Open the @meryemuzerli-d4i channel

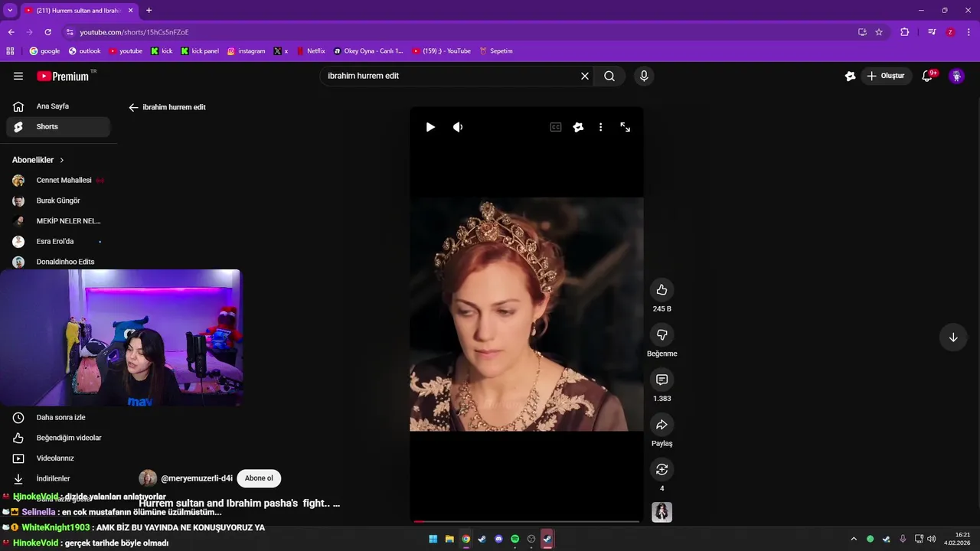(197, 478)
